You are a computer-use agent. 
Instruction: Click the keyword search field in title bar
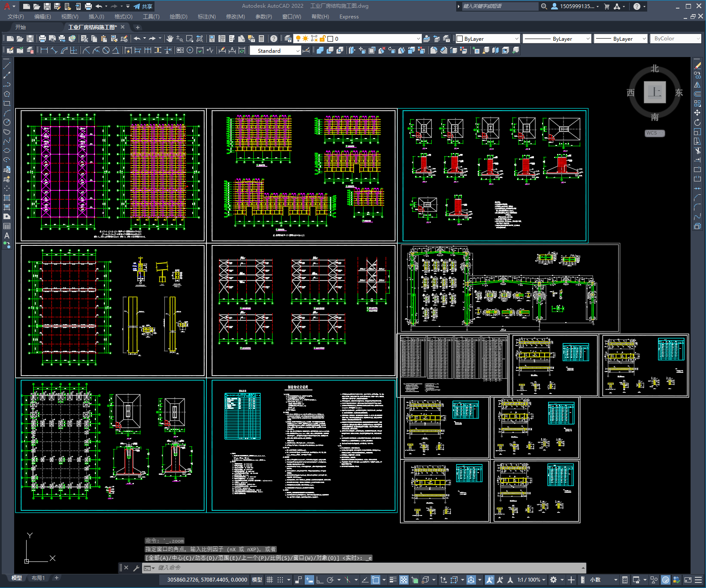point(500,6)
